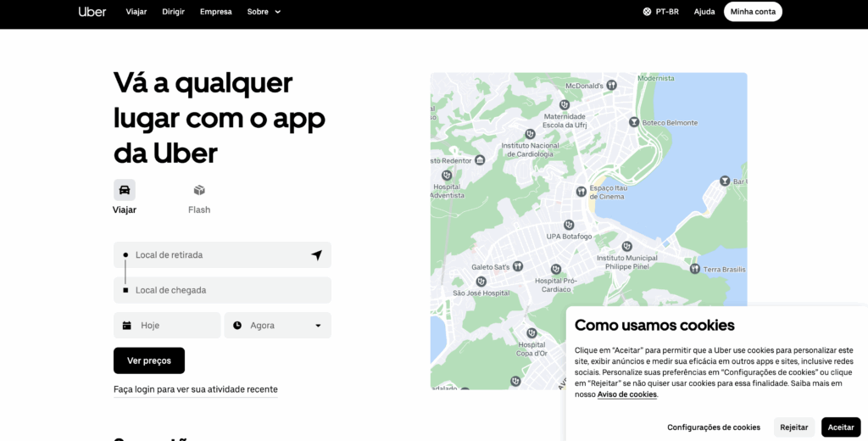
Task: Click Cristo Redentor landmark map pin
Action: pyautogui.click(x=480, y=160)
